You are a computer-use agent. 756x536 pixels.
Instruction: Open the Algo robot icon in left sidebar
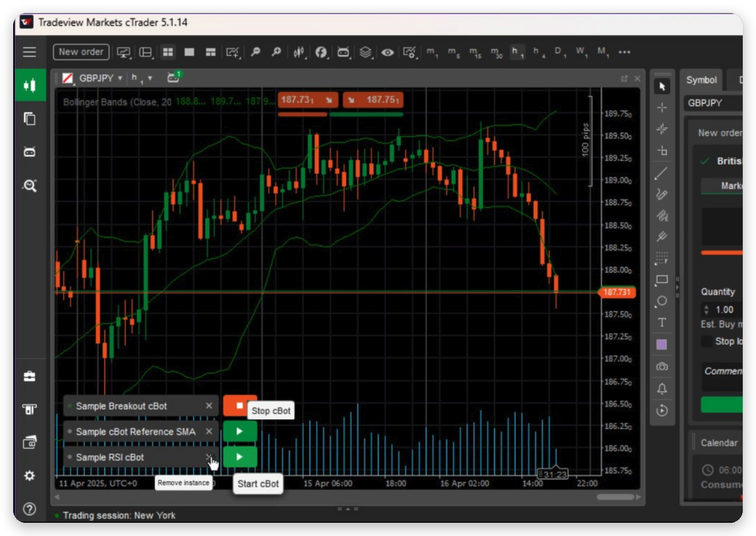point(30,151)
